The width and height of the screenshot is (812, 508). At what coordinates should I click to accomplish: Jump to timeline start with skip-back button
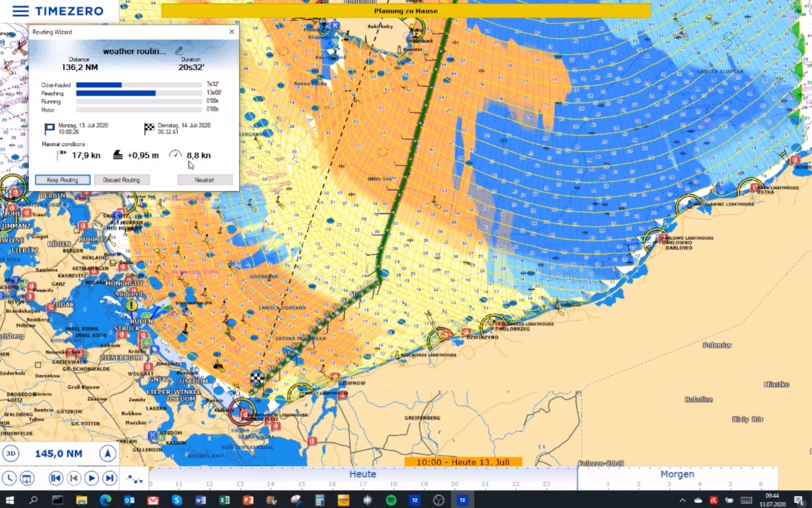point(55,478)
